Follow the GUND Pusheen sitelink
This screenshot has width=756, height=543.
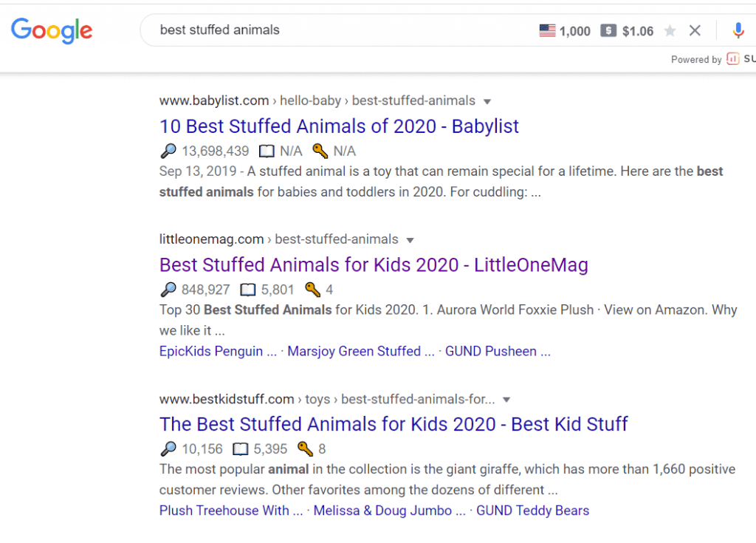[498, 352]
